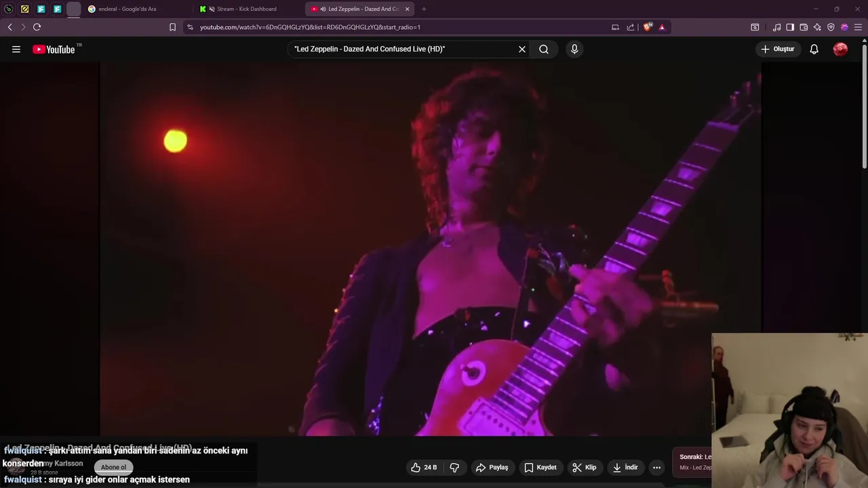Screen dimensions: 868x488
Task: Open site settings icon in address bar
Action: pos(190,27)
